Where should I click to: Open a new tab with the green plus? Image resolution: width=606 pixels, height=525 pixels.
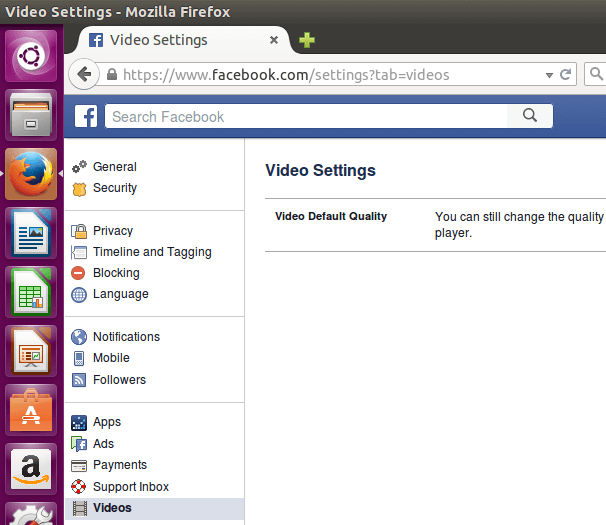pos(307,40)
